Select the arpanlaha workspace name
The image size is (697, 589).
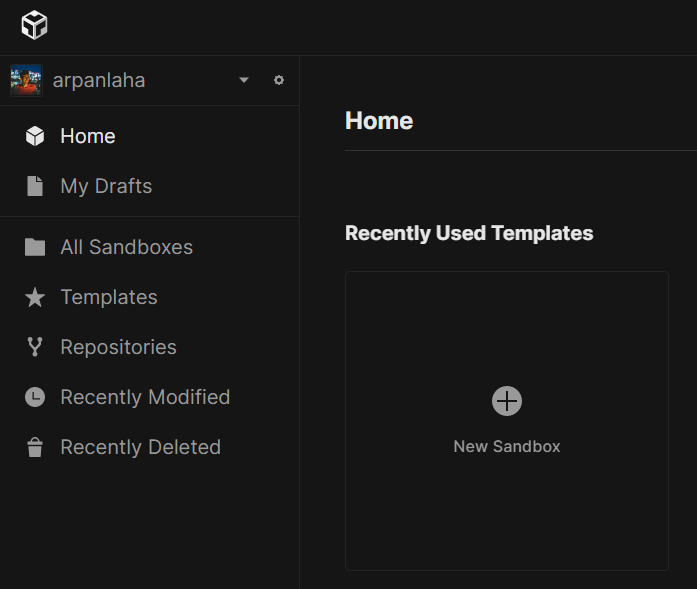pyautogui.click(x=99, y=80)
